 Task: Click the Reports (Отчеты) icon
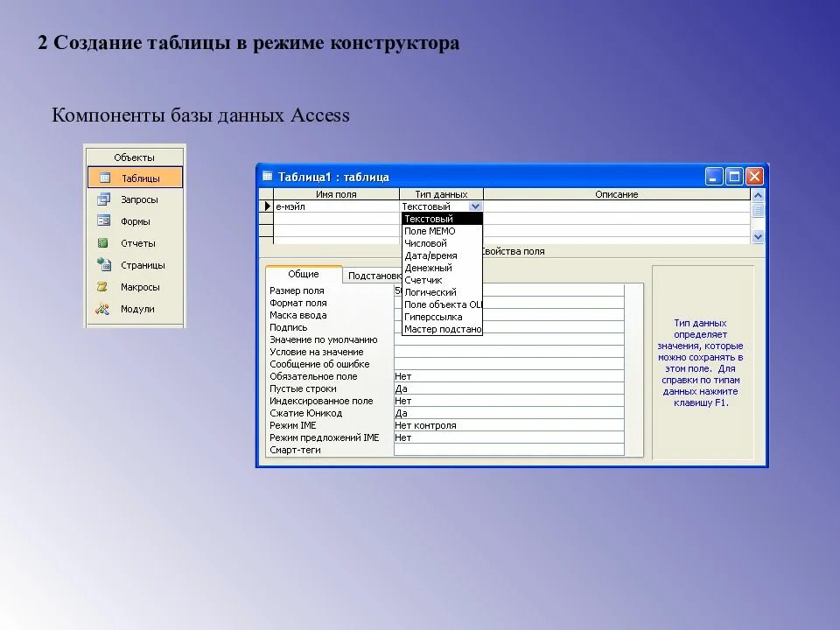[x=103, y=242]
